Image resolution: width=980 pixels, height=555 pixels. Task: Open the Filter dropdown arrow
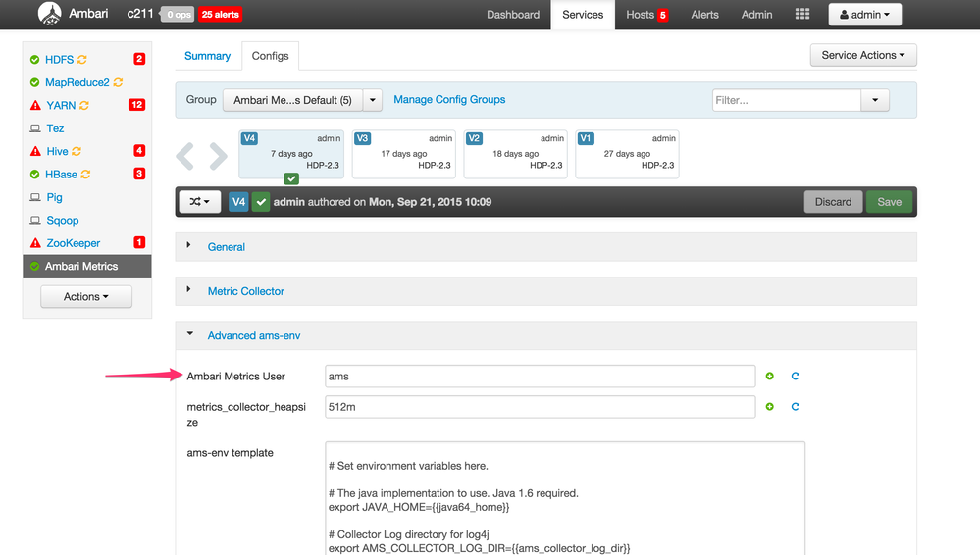coord(875,100)
